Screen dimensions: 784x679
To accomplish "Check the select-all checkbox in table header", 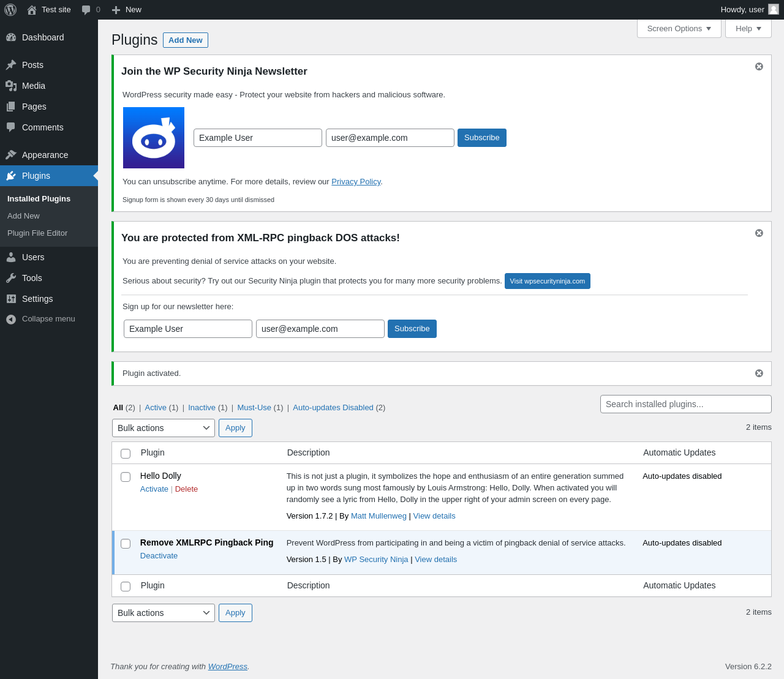I will (x=126, y=454).
